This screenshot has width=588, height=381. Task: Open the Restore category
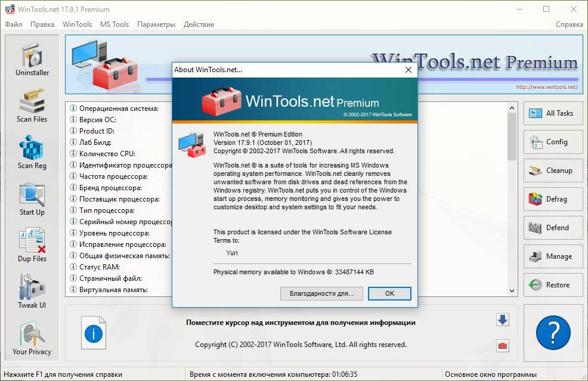click(x=553, y=285)
